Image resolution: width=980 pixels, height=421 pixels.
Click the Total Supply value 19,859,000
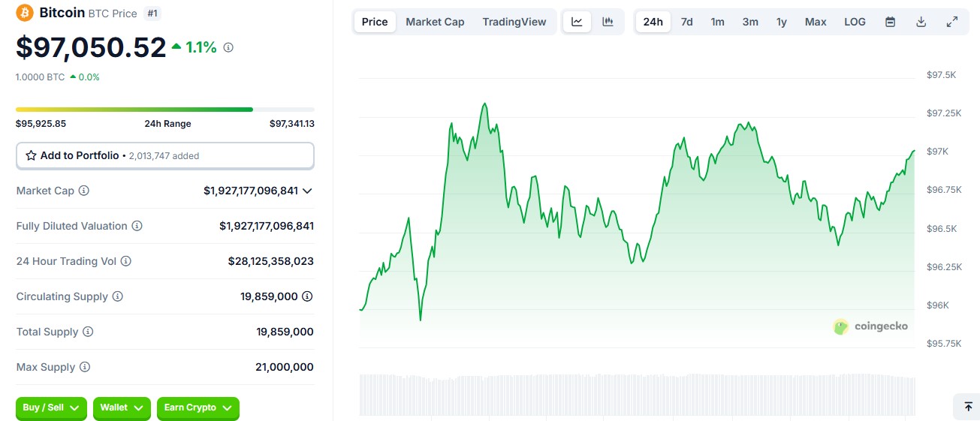point(285,332)
